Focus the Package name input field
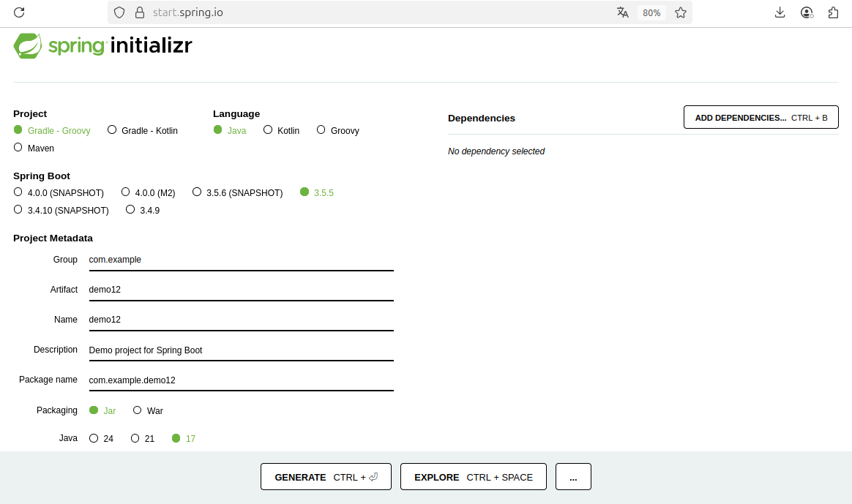852x504 pixels. (242, 380)
